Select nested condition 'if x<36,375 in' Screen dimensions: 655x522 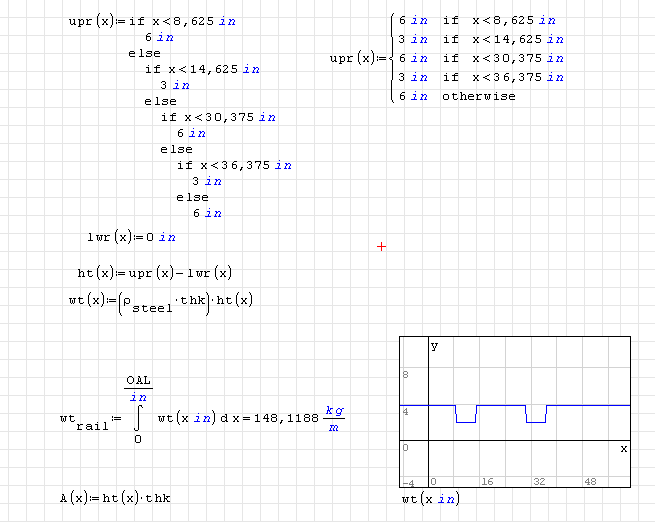coord(234,165)
